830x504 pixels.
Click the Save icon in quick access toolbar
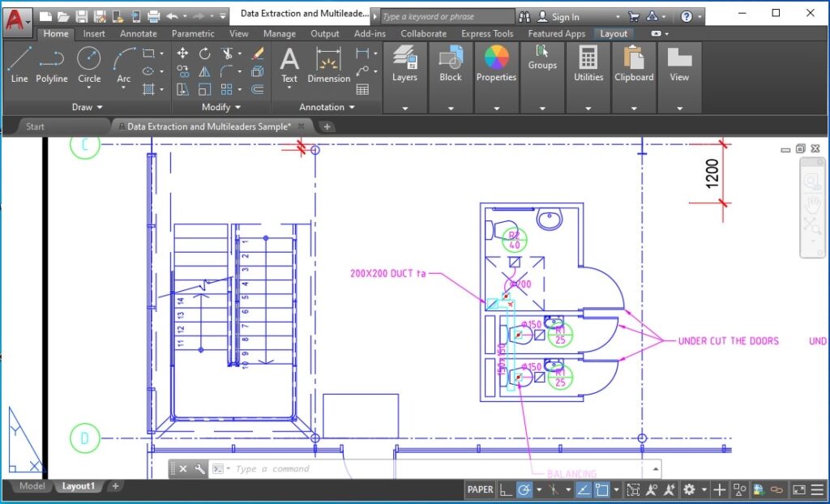(x=82, y=16)
